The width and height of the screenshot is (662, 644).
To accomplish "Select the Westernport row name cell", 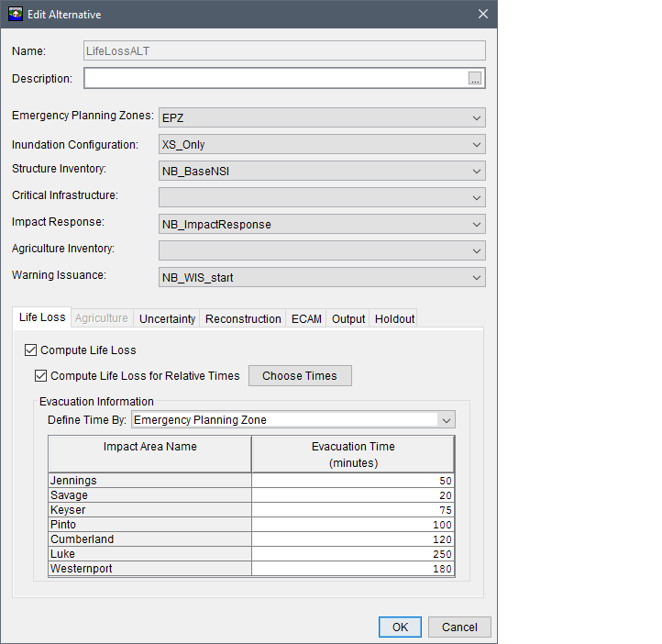I will click(x=150, y=569).
